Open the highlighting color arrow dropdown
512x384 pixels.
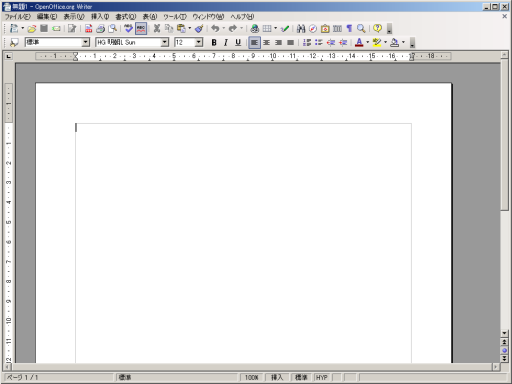[386, 42]
